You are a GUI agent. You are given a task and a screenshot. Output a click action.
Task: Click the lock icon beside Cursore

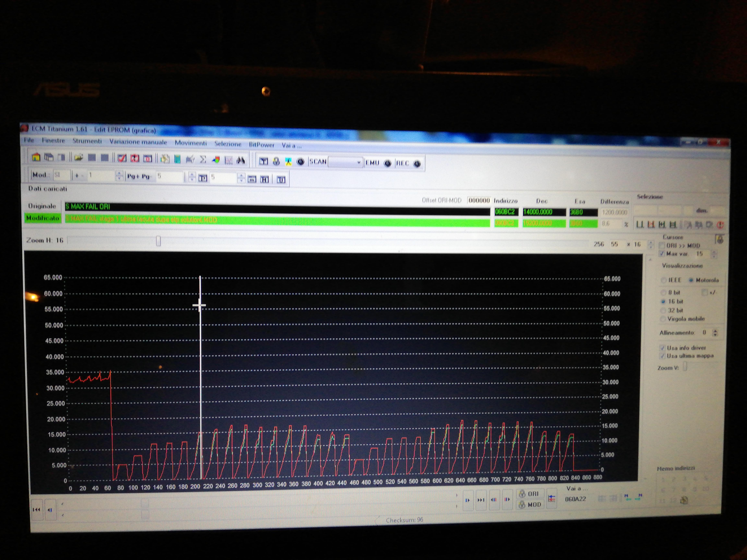(x=719, y=239)
